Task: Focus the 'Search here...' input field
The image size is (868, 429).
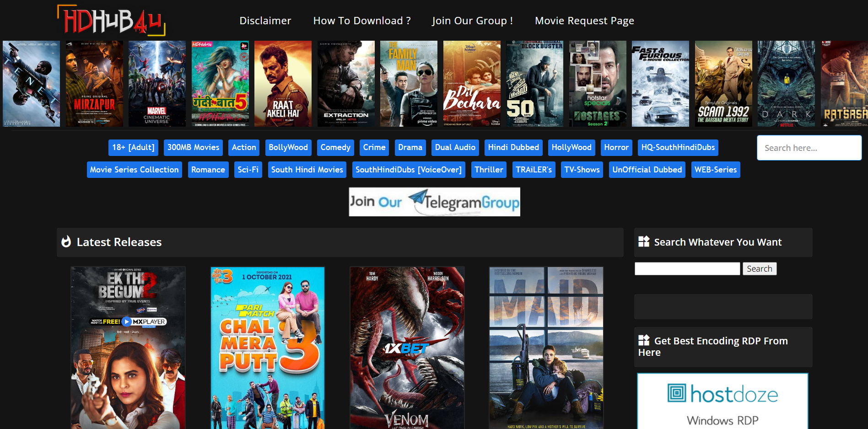Action: (x=809, y=148)
